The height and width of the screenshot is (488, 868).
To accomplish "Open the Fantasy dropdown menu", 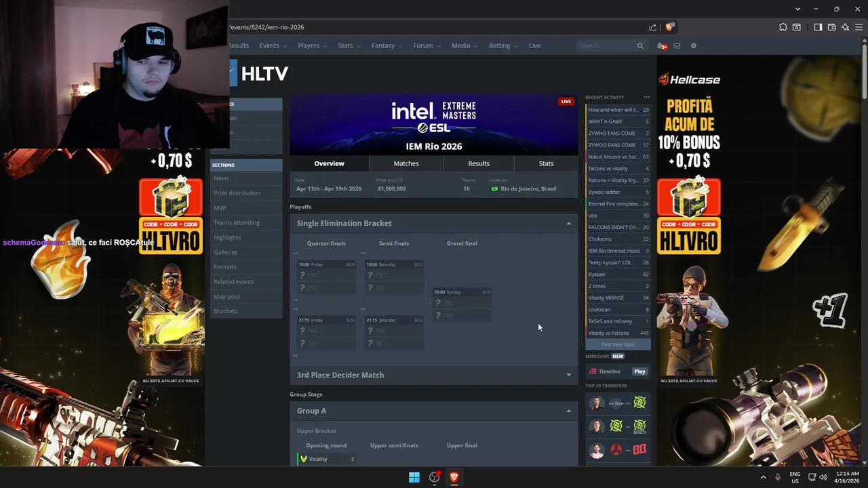I will (x=387, y=45).
